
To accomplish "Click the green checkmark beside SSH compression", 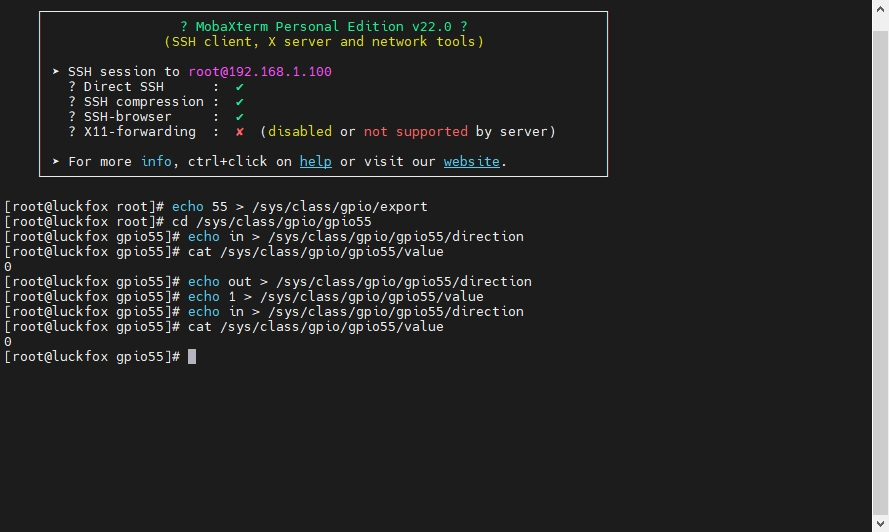I will [x=239, y=102].
